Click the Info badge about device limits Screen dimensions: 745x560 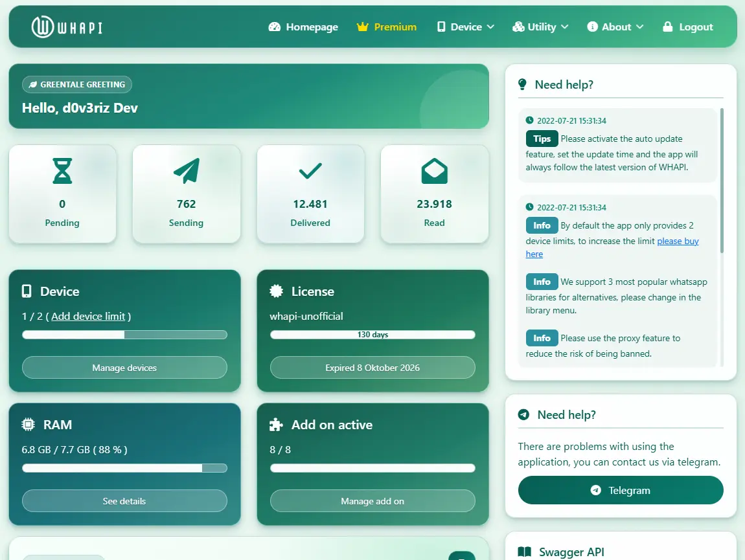coord(542,225)
